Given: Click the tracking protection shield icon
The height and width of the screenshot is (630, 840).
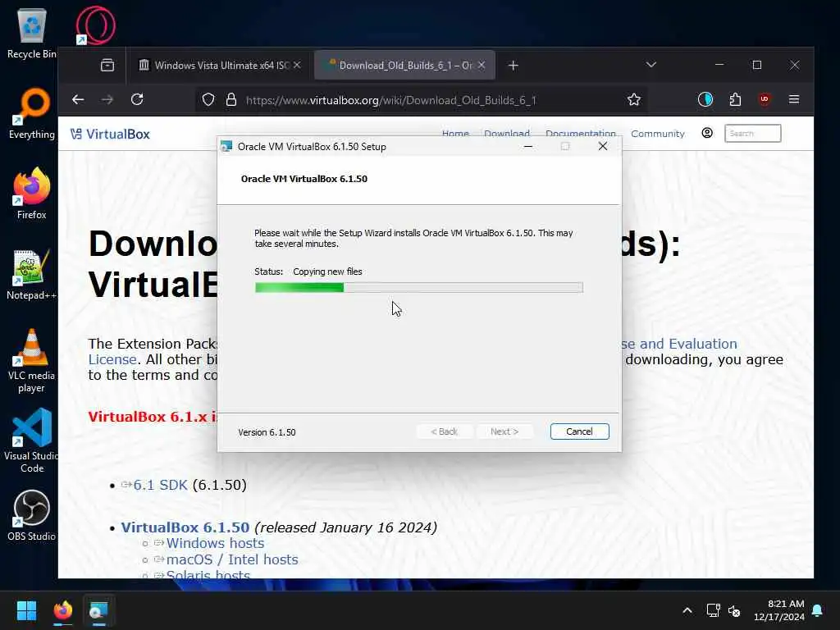Looking at the screenshot, I should pyautogui.click(x=208, y=99).
